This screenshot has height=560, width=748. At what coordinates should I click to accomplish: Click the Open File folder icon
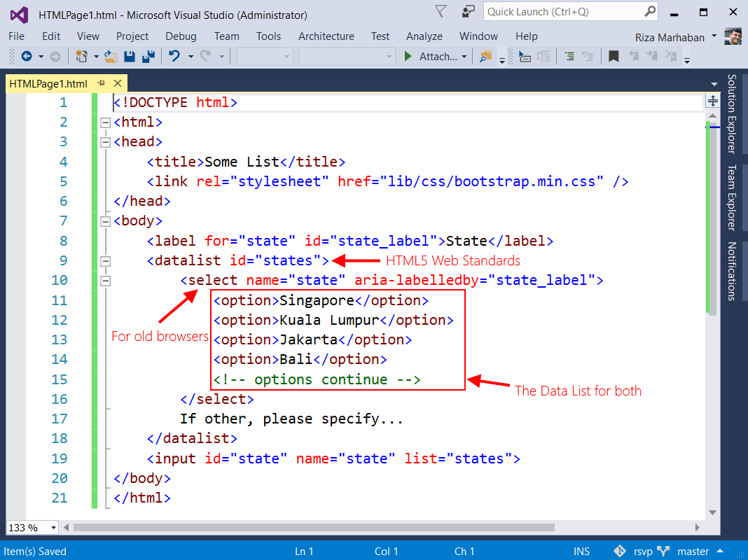[110, 57]
